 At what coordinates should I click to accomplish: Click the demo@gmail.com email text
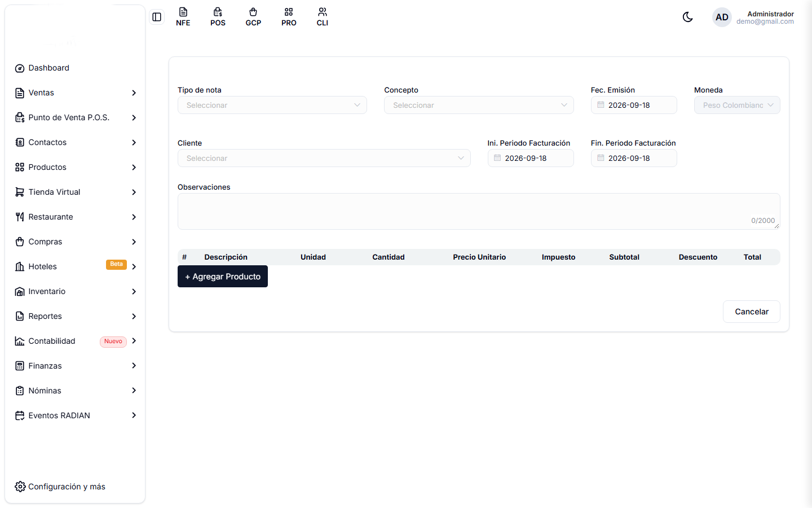765,21
